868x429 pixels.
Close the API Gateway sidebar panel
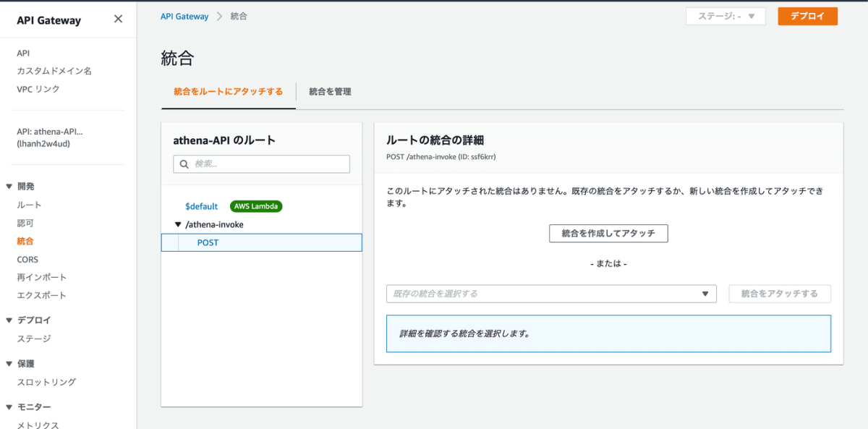tap(118, 20)
